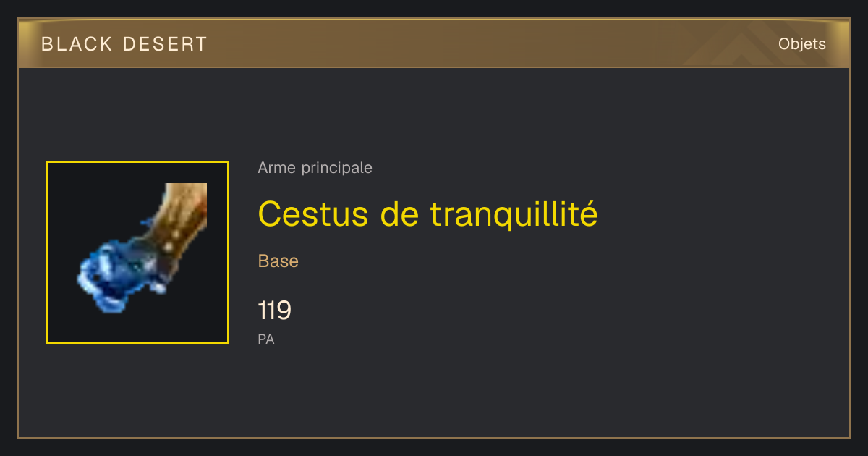This screenshot has height=456, width=868.
Task: Click the BLACK DESERT header title
Action: (x=124, y=44)
